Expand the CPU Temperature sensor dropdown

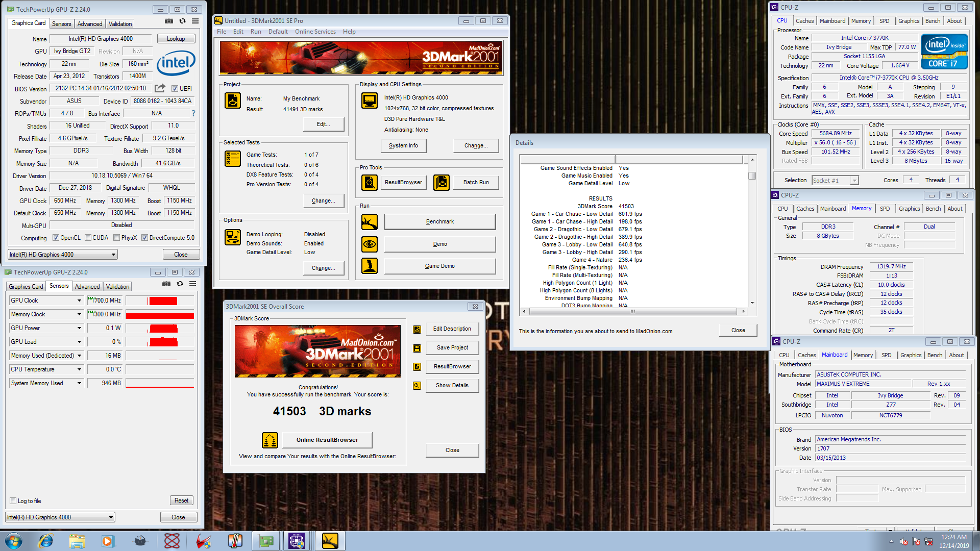pos(79,369)
